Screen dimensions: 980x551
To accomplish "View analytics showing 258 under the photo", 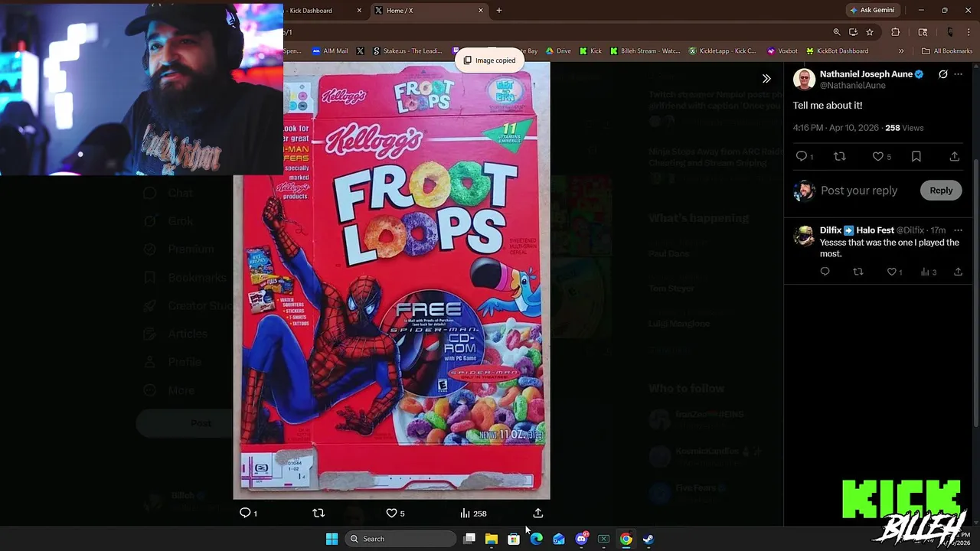I will click(473, 514).
